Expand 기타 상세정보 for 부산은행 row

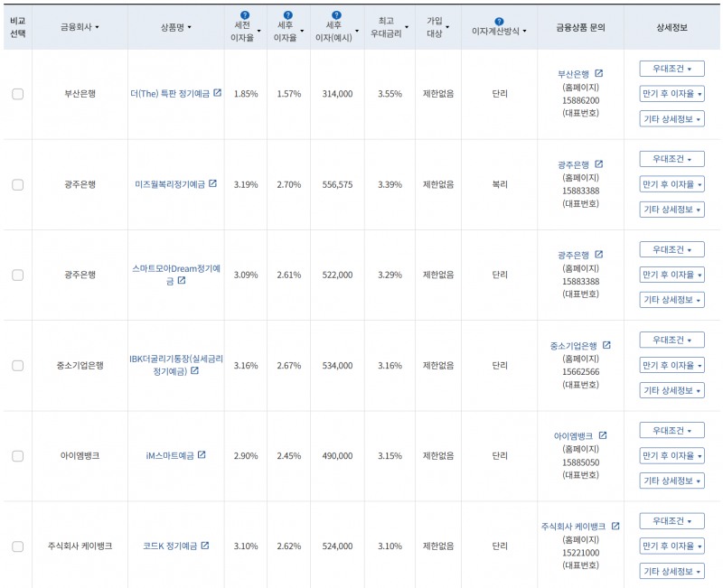click(671, 119)
